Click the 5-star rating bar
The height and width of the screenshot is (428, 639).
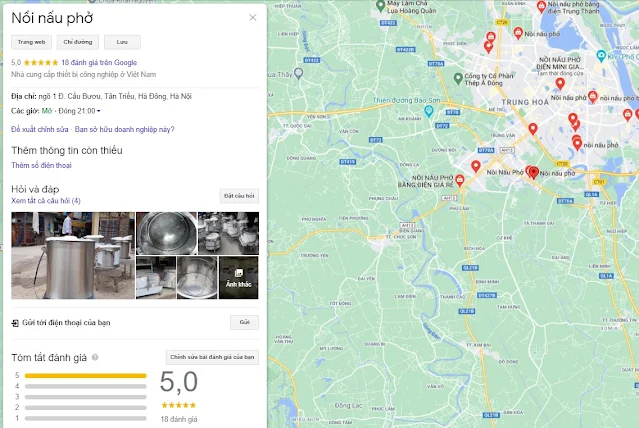click(86, 375)
